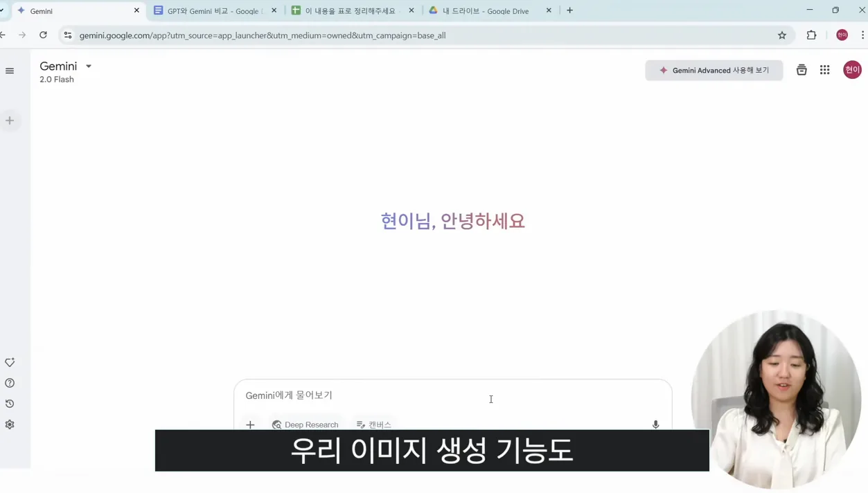Focus the Gemini에게 물어보기 prompt field
Viewport: 868px width, 493px height.
click(452, 395)
